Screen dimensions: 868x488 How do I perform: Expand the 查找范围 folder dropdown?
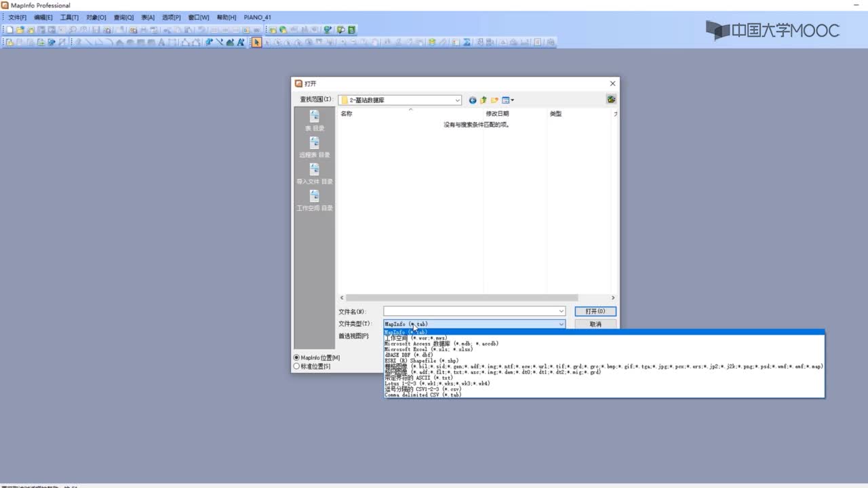[x=458, y=100]
